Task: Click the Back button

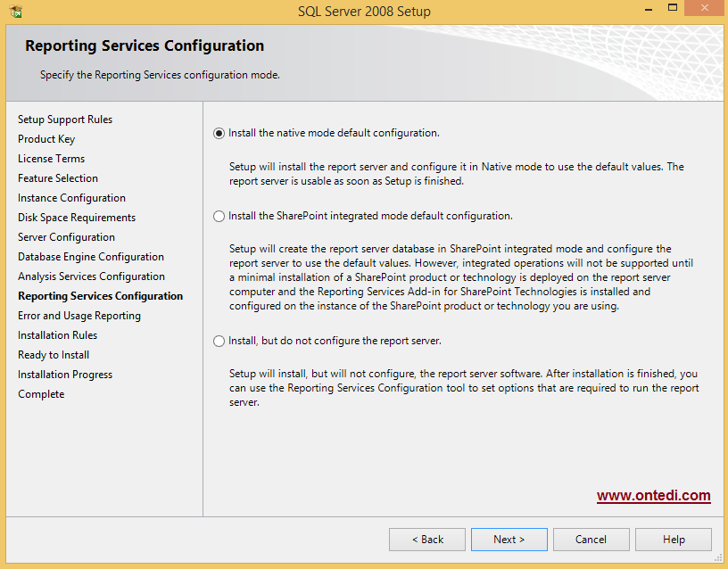Action: (427, 540)
